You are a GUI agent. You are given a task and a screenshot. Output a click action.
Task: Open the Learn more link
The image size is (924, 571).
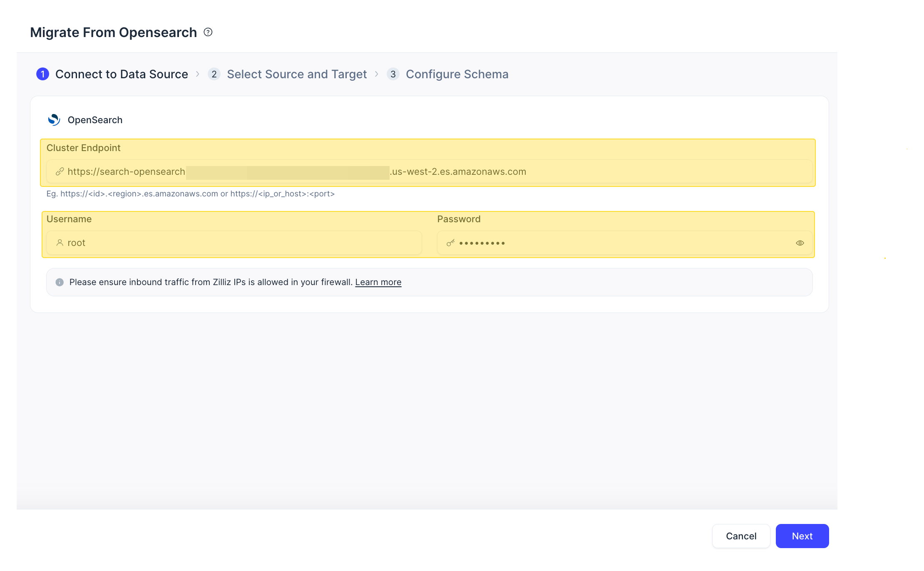click(378, 282)
